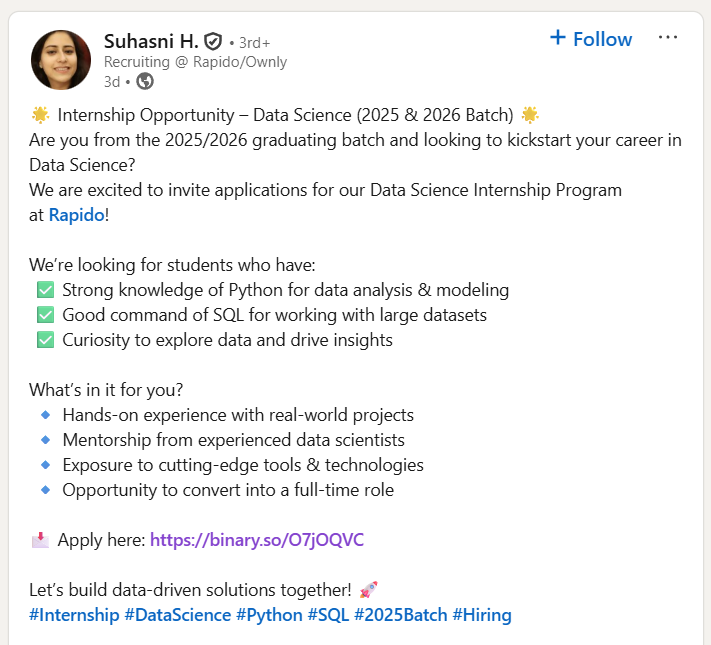Image resolution: width=711 pixels, height=645 pixels.
Task: Open the three-dot post options menu
Action: tap(668, 38)
